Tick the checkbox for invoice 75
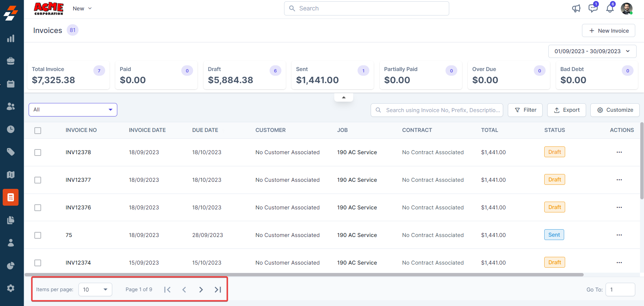644x306 pixels. pyautogui.click(x=38, y=235)
